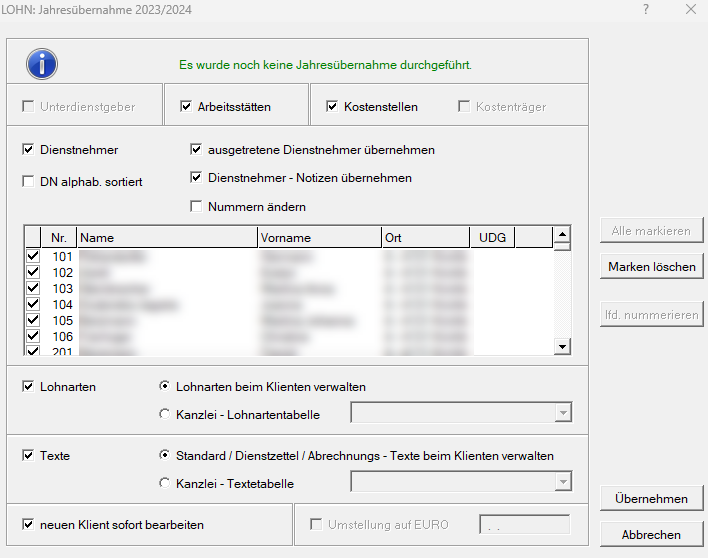Enable DN alphab. sortiert option
The width and height of the screenshot is (708, 558).
[x=29, y=181]
